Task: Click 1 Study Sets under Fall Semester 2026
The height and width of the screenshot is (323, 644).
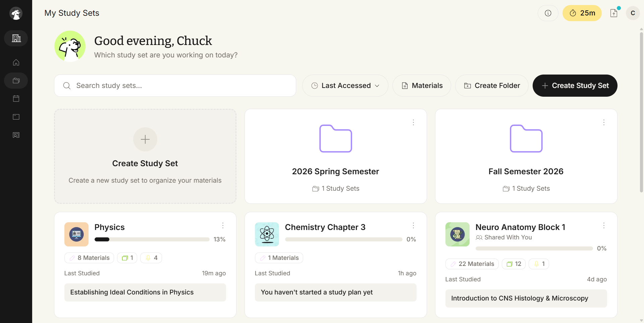Action: tap(526, 189)
